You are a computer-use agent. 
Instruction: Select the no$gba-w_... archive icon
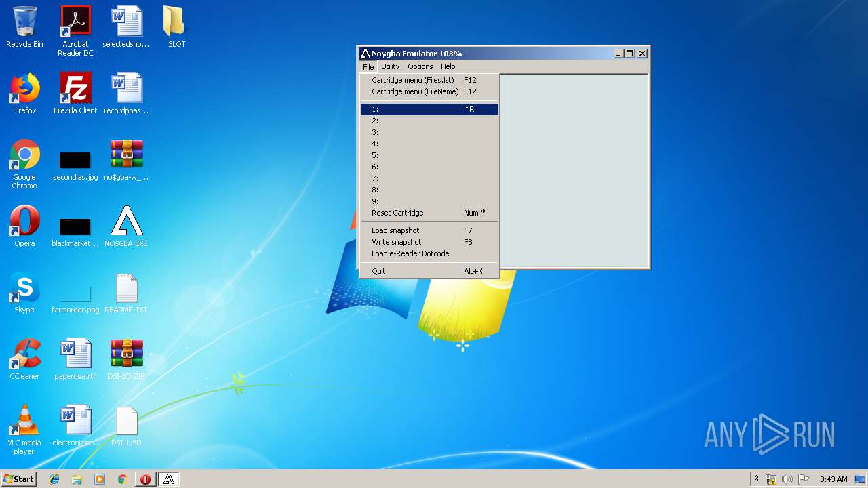126,160
